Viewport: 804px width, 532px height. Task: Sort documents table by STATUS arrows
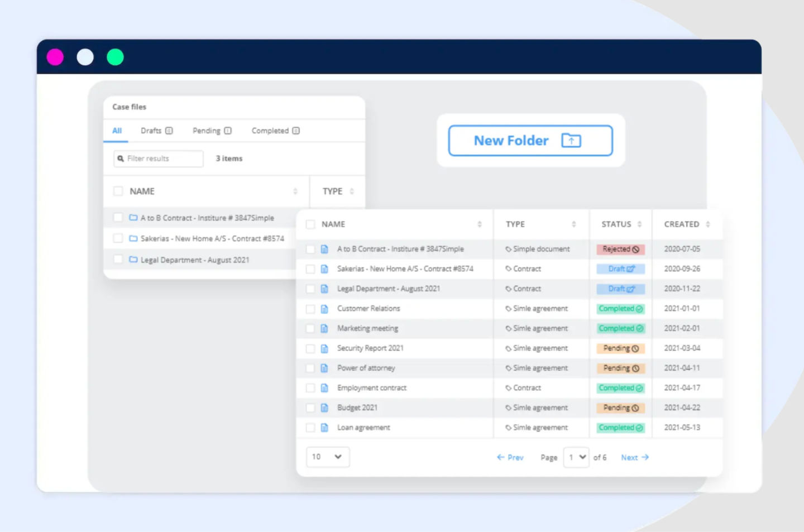639,224
